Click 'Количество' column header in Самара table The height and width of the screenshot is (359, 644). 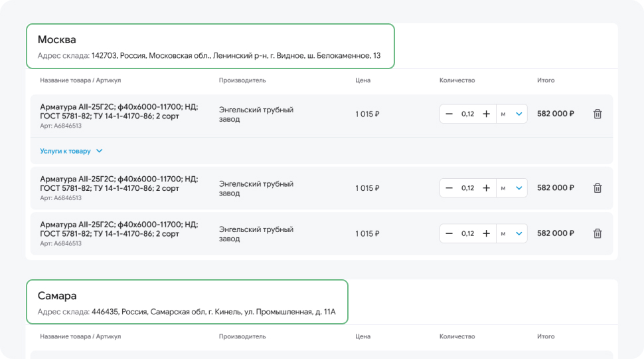tap(457, 336)
